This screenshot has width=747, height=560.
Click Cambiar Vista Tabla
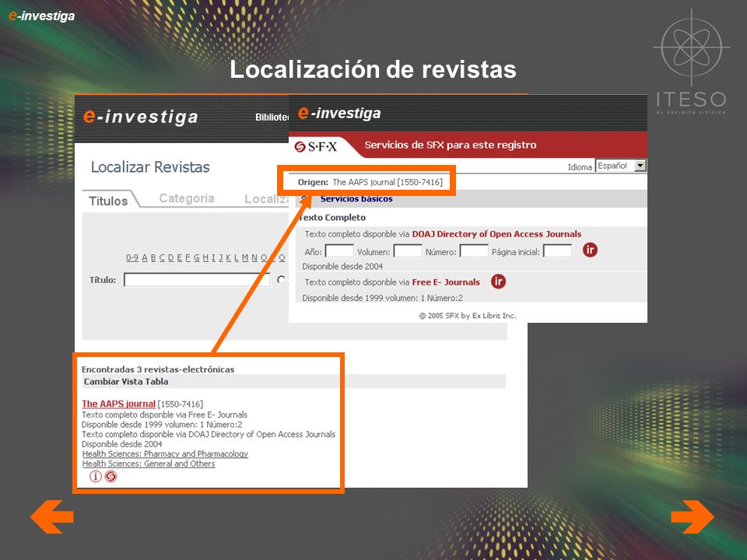(126, 381)
